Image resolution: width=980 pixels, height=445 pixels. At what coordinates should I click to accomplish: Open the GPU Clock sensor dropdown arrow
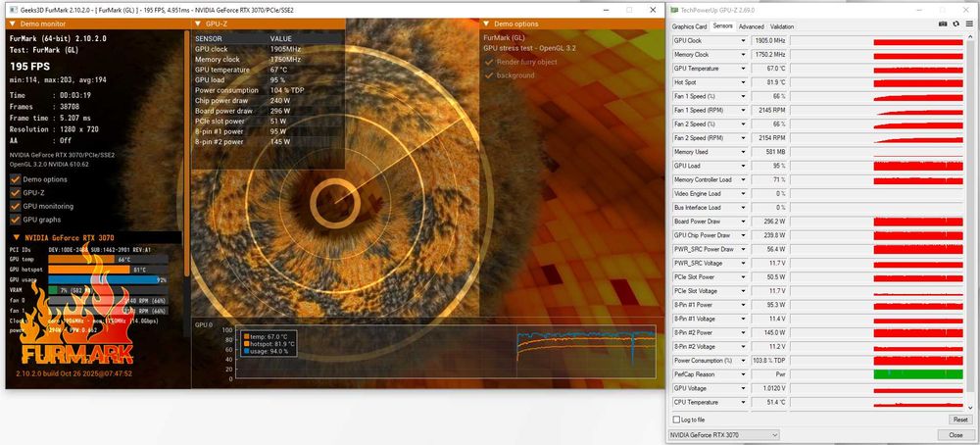tap(743, 40)
